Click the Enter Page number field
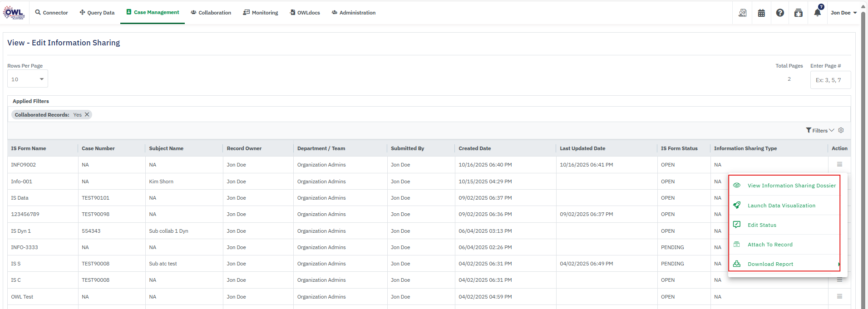 pyautogui.click(x=830, y=80)
